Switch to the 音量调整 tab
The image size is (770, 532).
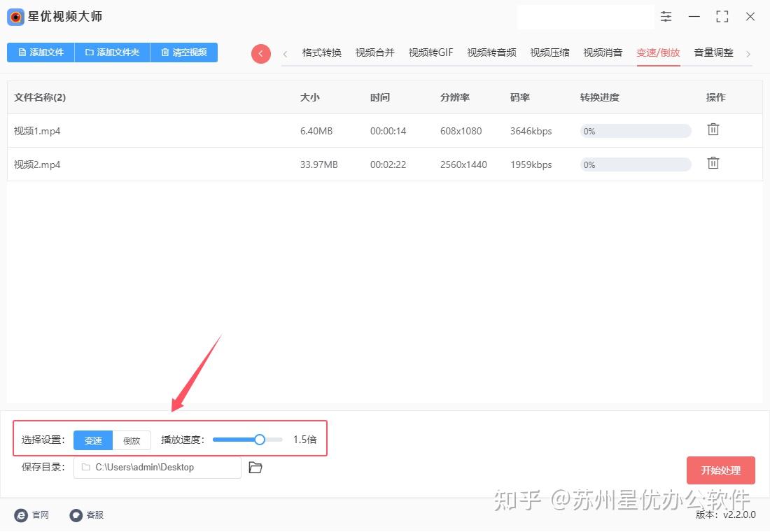[713, 52]
